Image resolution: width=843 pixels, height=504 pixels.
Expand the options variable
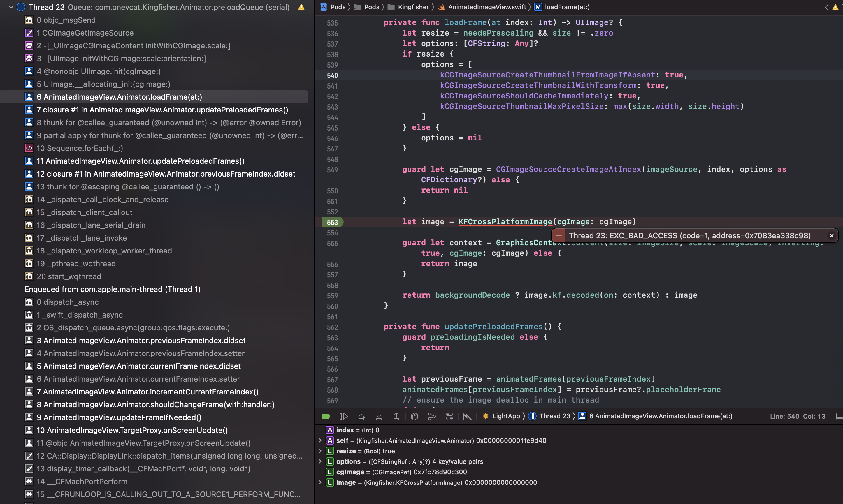coord(320,461)
